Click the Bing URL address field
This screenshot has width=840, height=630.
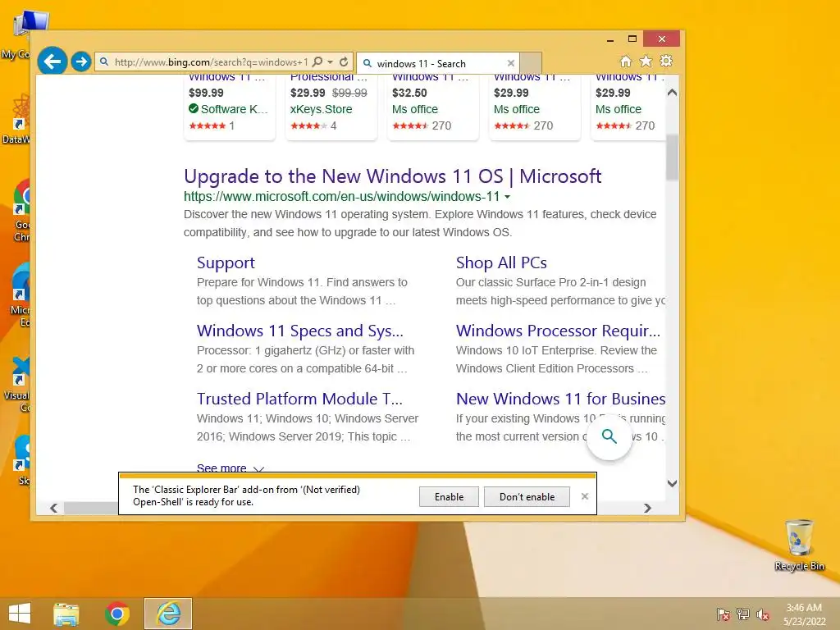click(x=211, y=62)
